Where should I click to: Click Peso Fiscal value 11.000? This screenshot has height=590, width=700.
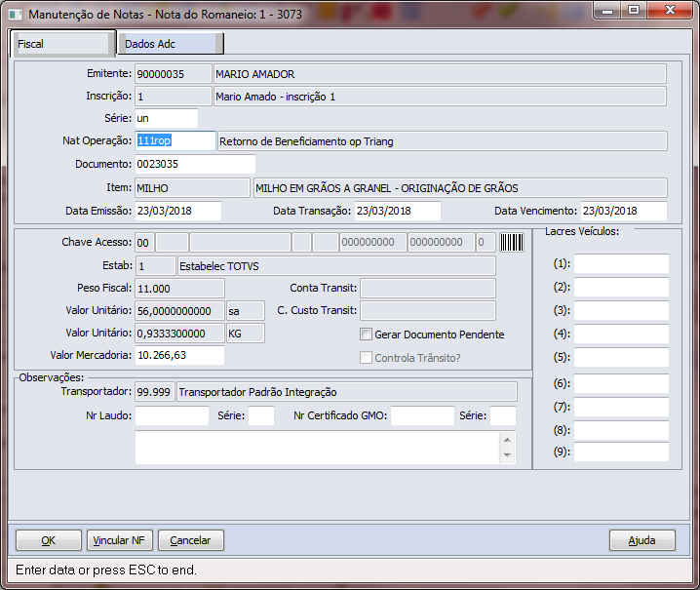click(180, 289)
